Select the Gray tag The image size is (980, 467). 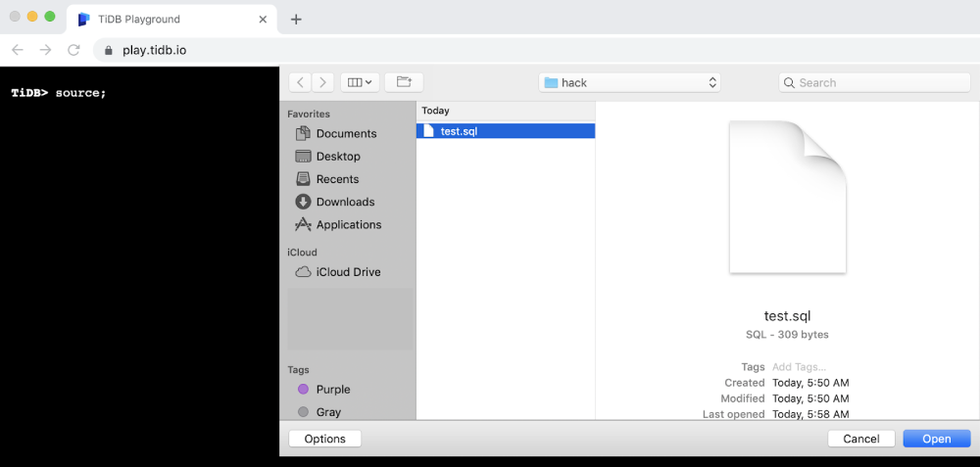pyautogui.click(x=328, y=412)
